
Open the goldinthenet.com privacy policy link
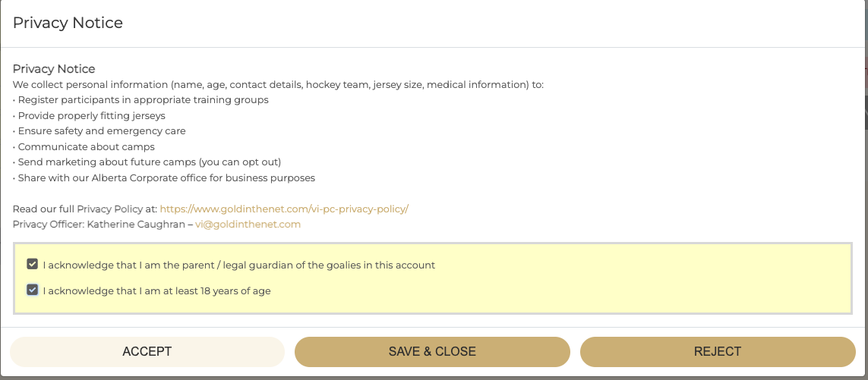(284, 209)
